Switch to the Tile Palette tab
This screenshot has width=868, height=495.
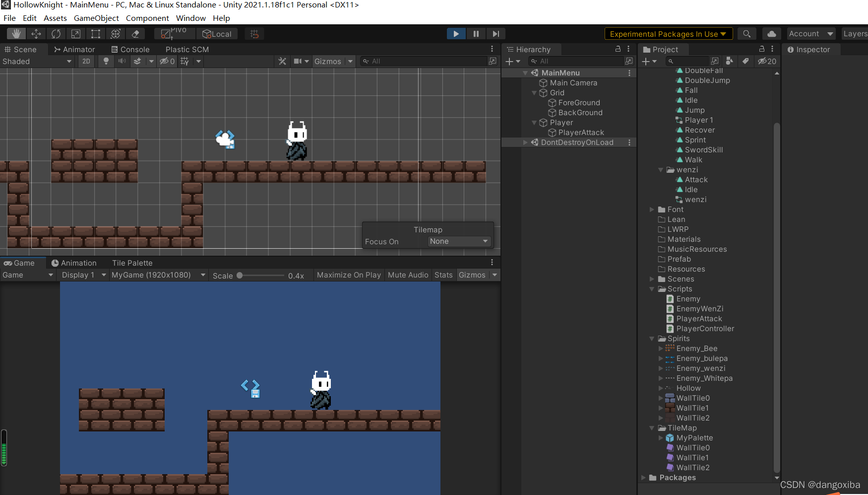pos(132,263)
